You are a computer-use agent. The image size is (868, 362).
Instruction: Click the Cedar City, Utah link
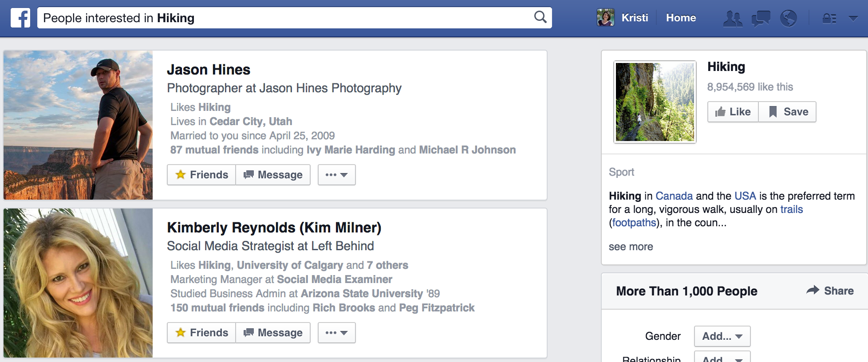click(251, 122)
